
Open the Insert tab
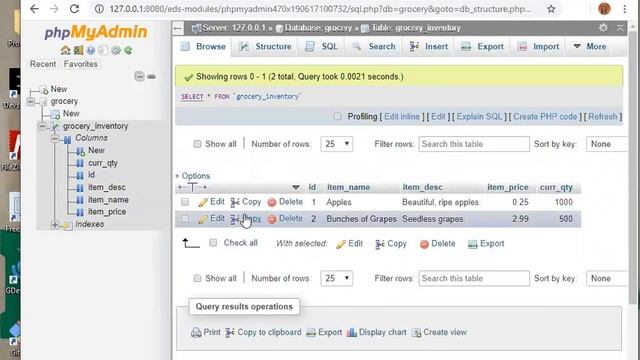click(x=429, y=47)
